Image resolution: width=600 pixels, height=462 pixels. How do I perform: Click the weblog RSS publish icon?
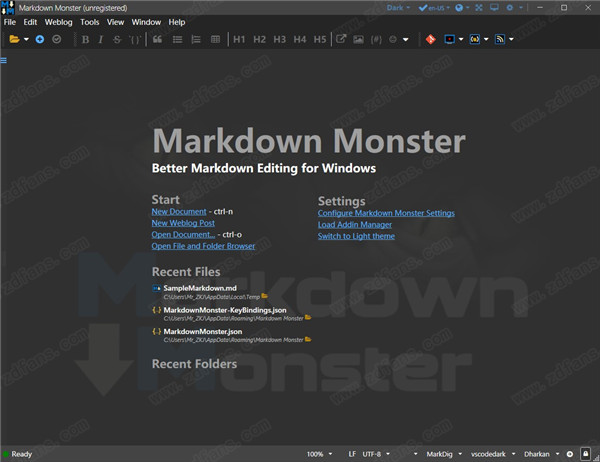500,39
